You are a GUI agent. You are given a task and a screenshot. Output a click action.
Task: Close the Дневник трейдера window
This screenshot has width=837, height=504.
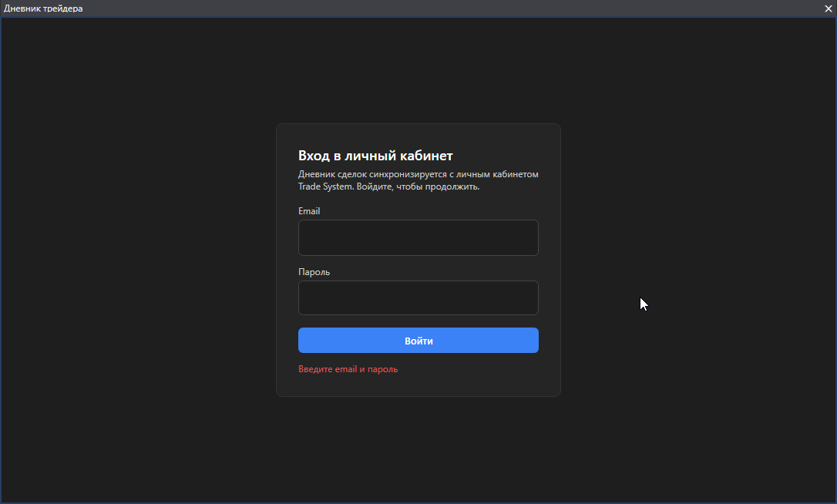(x=828, y=8)
